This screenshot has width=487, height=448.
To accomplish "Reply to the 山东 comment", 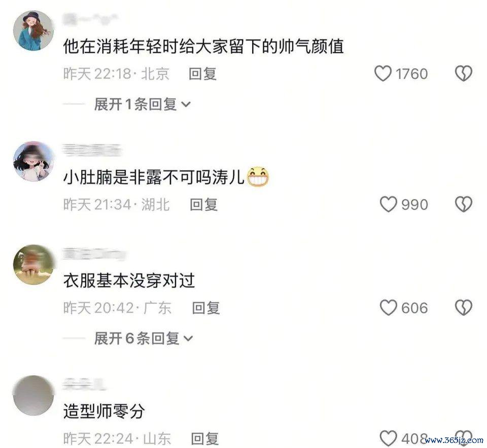I will [x=204, y=438].
